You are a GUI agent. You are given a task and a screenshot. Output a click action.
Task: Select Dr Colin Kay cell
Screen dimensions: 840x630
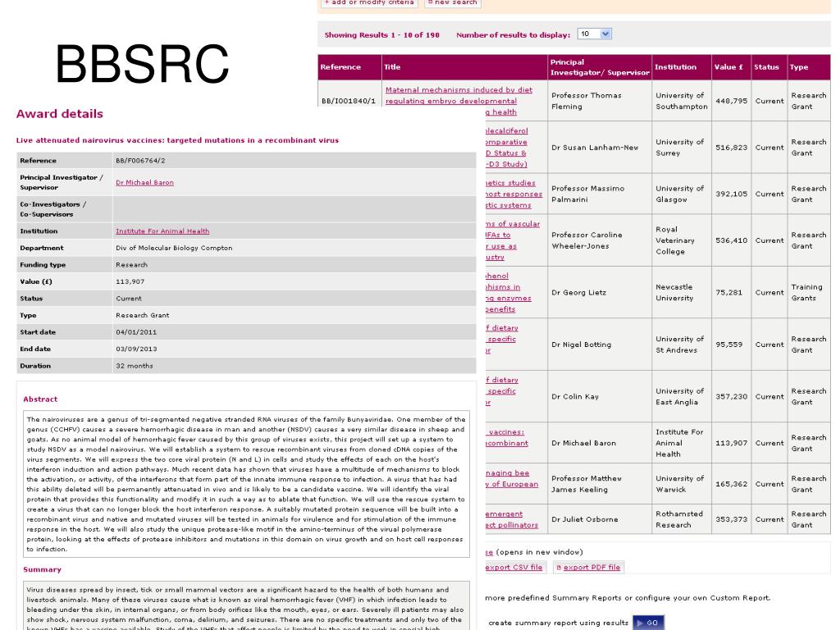pos(600,396)
